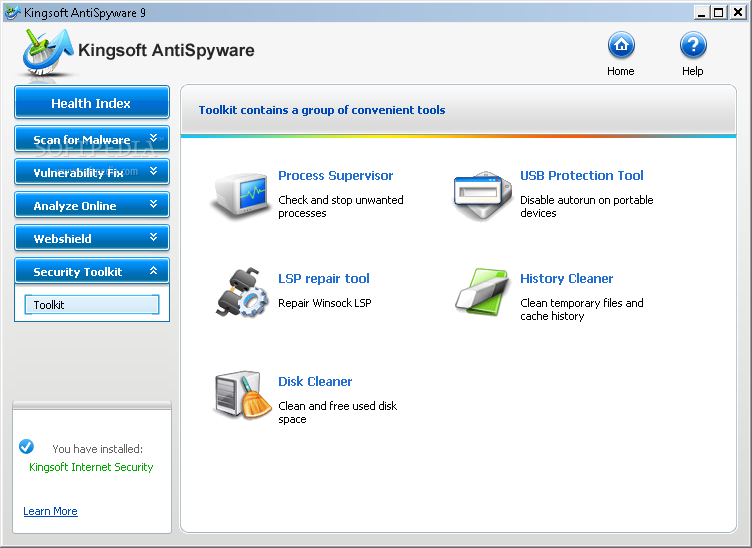
Task: Expand the Webshield chevron
Action: point(153,237)
